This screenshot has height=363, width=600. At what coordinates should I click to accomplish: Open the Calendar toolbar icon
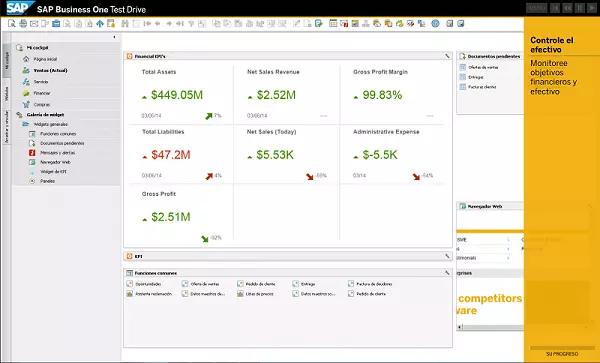tap(333, 24)
